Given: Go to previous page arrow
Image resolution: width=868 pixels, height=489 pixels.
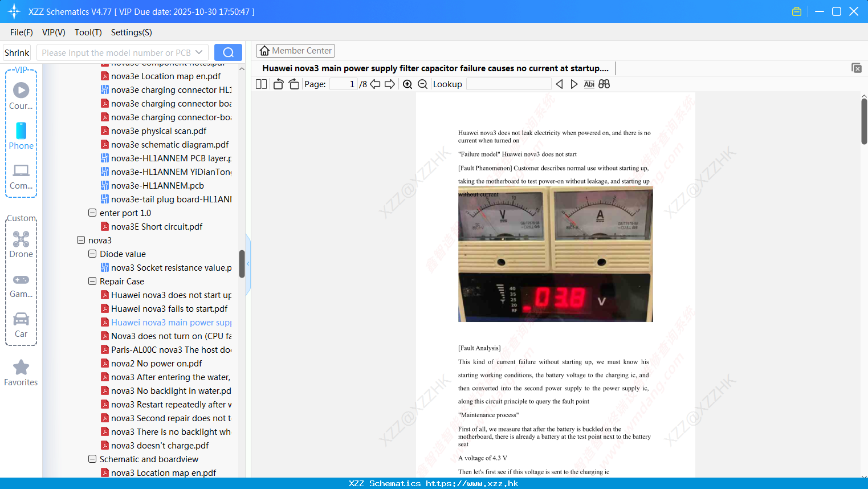Looking at the screenshot, I should tap(375, 84).
